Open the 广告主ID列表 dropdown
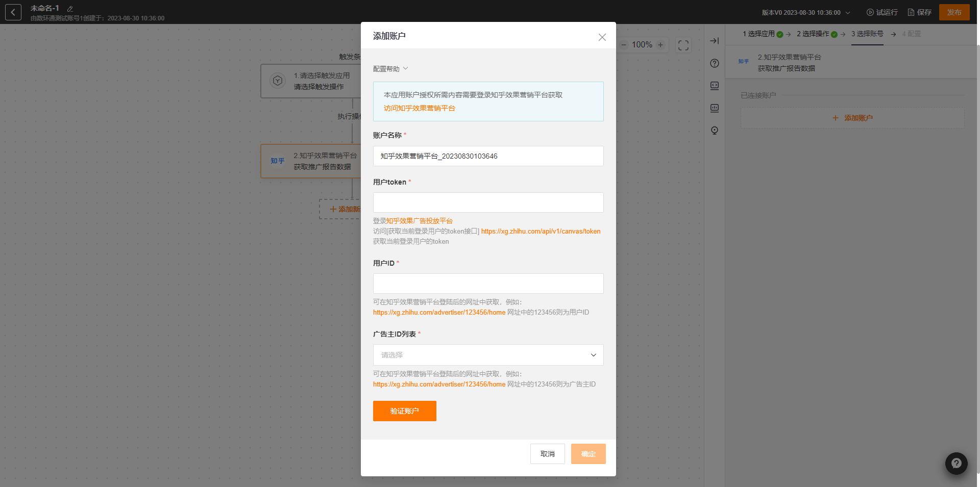980x487 pixels. coord(488,355)
